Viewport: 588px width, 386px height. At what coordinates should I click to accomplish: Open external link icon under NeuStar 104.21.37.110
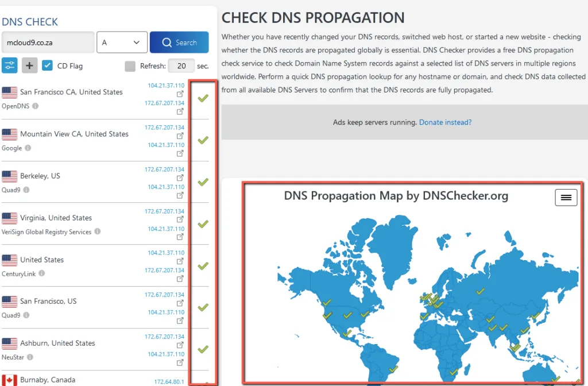tap(180, 363)
